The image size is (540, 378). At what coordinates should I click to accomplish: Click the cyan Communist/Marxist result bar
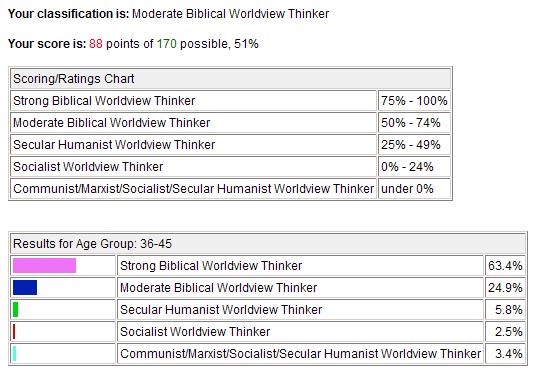tap(14, 354)
